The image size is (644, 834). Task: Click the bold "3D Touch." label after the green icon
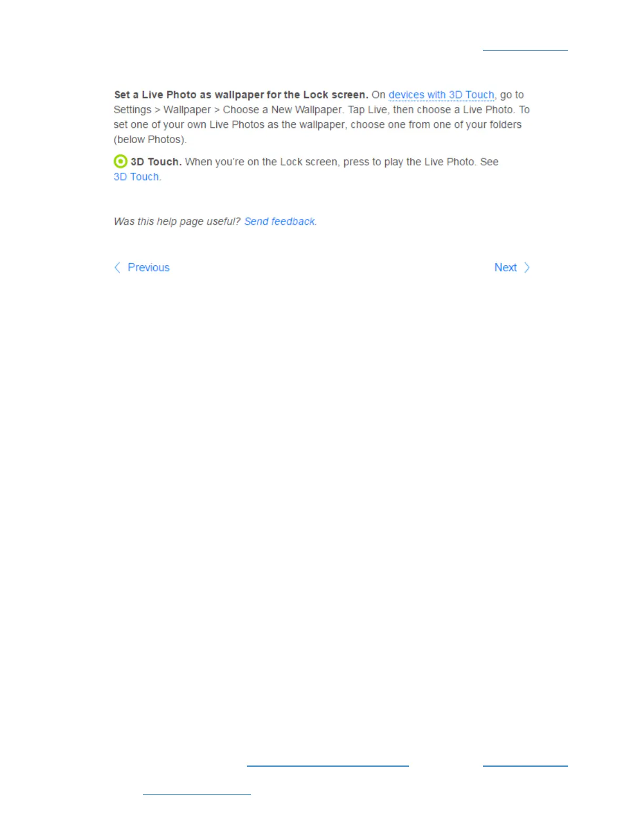tap(156, 162)
